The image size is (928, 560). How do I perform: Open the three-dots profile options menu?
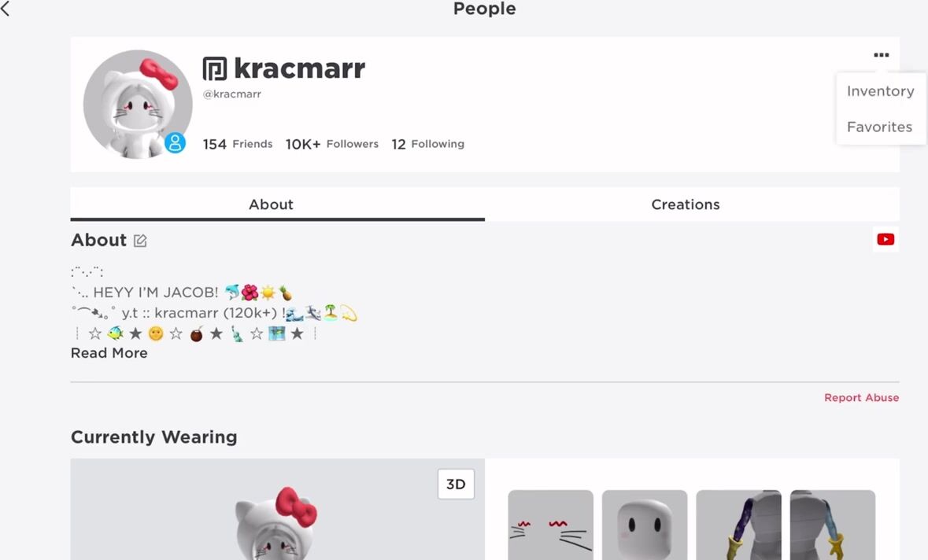[882, 55]
